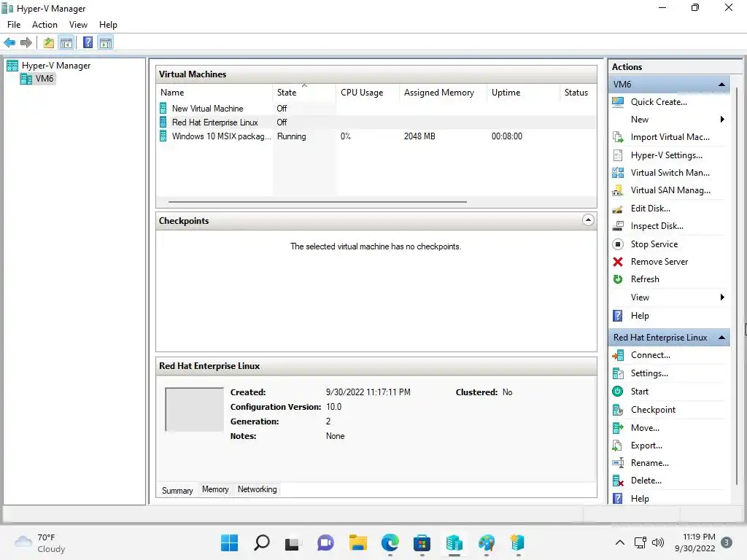This screenshot has height=560, width=747.
Task: Open Hyper-V Settings action
Action: pos(666,155)
